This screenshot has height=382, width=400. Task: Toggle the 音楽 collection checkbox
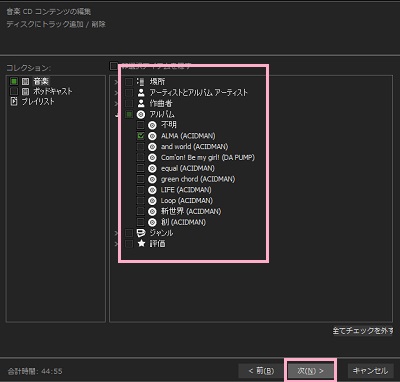14,81
